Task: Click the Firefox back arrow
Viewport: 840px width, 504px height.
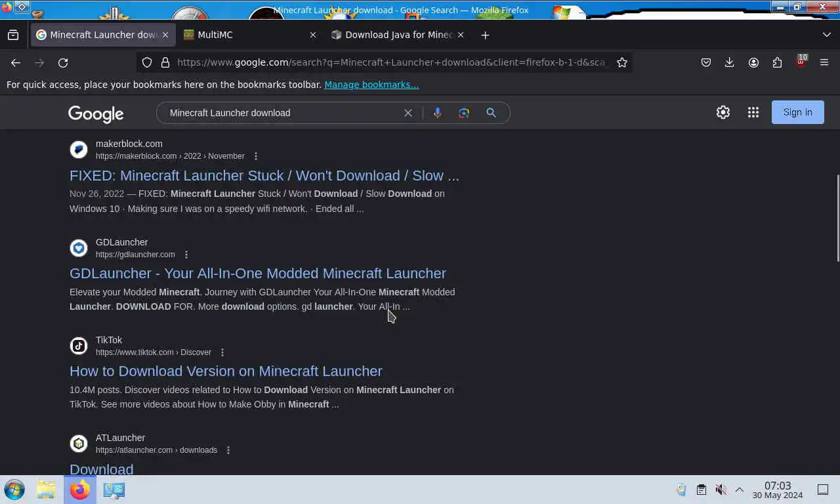Action: (16, 62)
